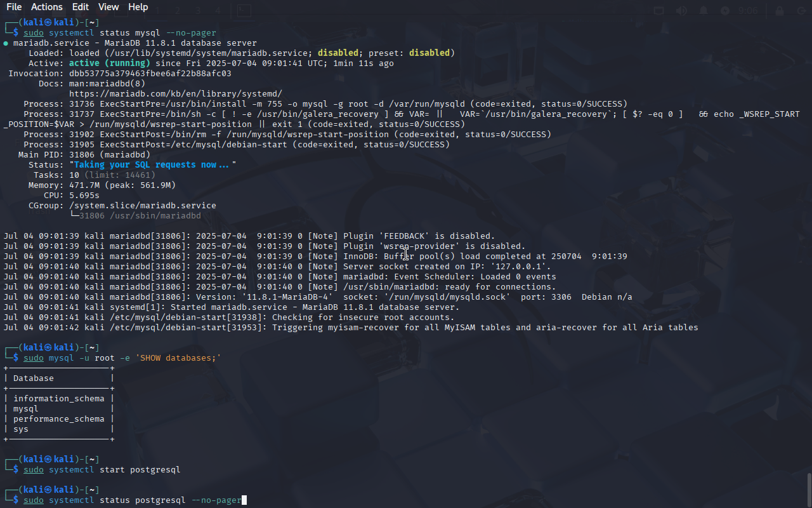Click the faint volume speaker panel icon
Image resolution: width=812 pixels, height=508 pixels.
[x=681, y=11]
